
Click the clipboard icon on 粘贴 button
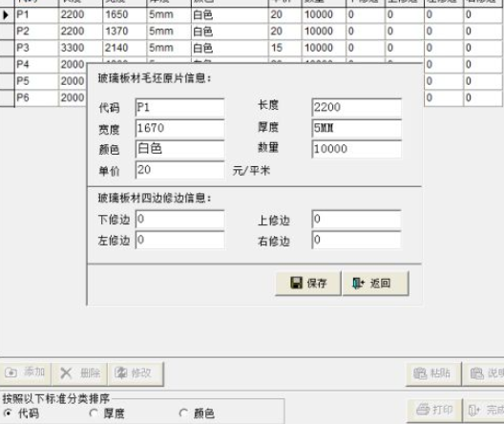[x=420, y=373]
